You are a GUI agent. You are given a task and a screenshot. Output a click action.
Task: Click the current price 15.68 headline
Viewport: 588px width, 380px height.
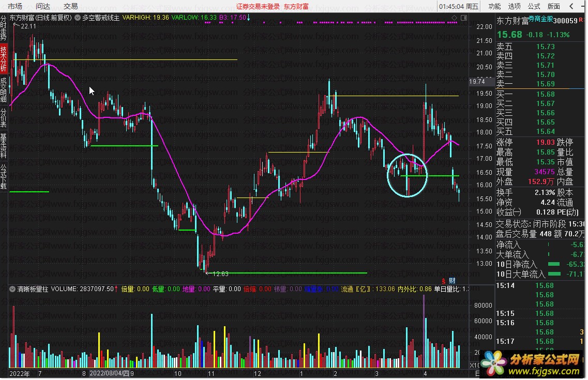509,35
